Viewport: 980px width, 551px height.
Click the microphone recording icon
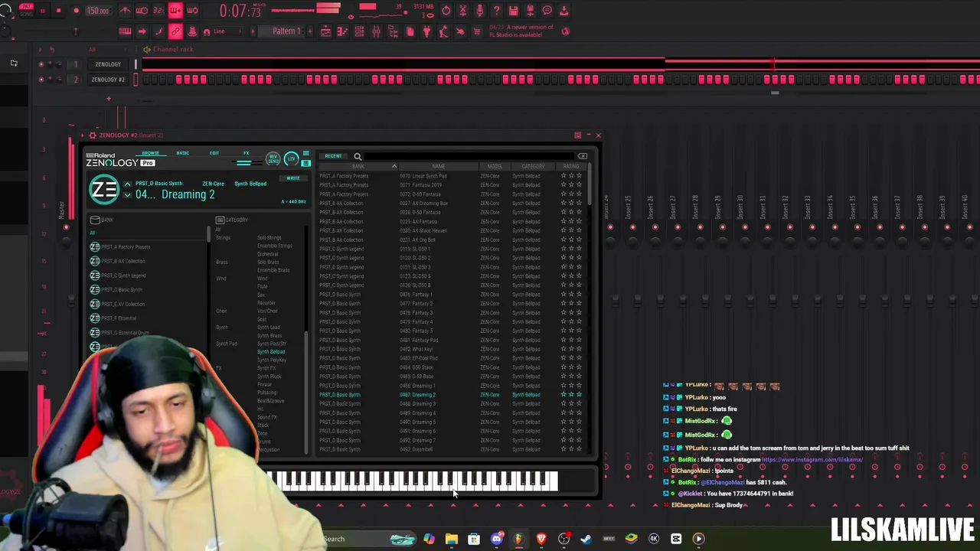(479, 11)
